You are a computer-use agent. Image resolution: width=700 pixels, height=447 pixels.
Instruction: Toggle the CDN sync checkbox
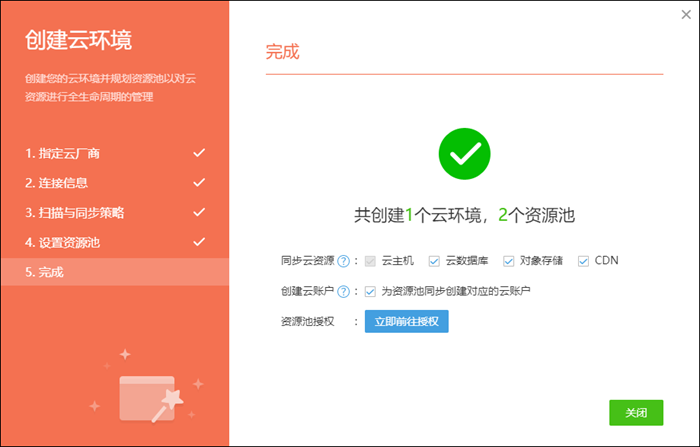(x=583, y=261)
